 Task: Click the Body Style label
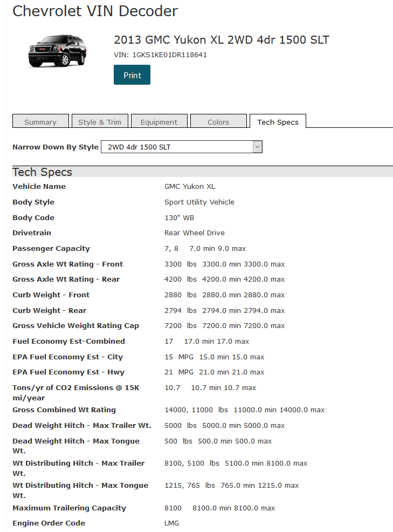[33, 202]
